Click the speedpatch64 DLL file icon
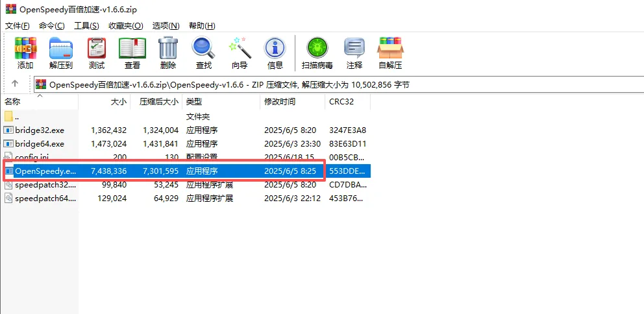Image resolution: width=644 pixels, height=314 pixels. [8, 199]
